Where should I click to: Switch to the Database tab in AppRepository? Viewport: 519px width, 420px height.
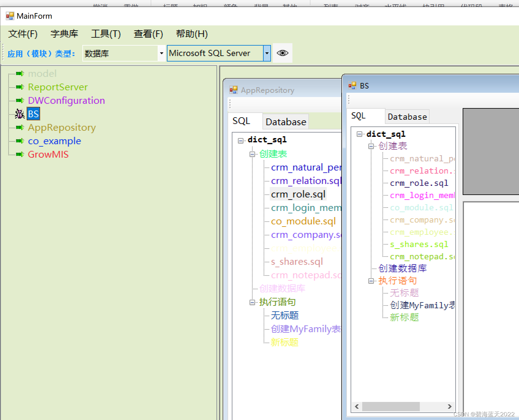(x=285, y=122)
